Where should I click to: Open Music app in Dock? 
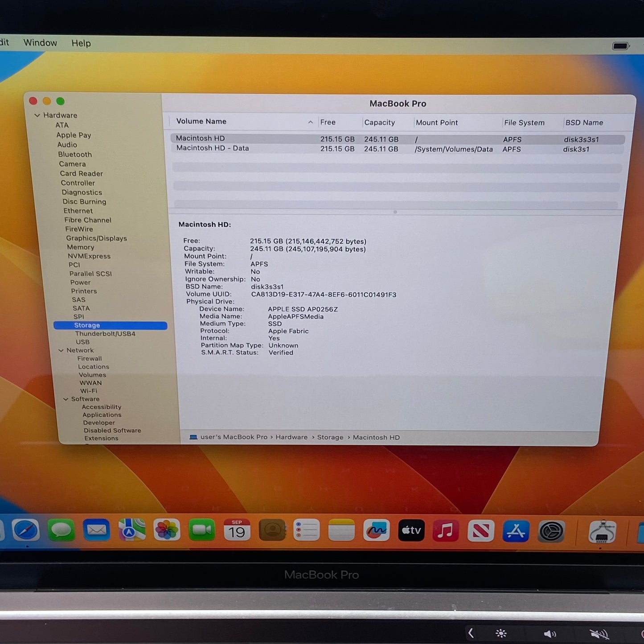pos(446,530)
